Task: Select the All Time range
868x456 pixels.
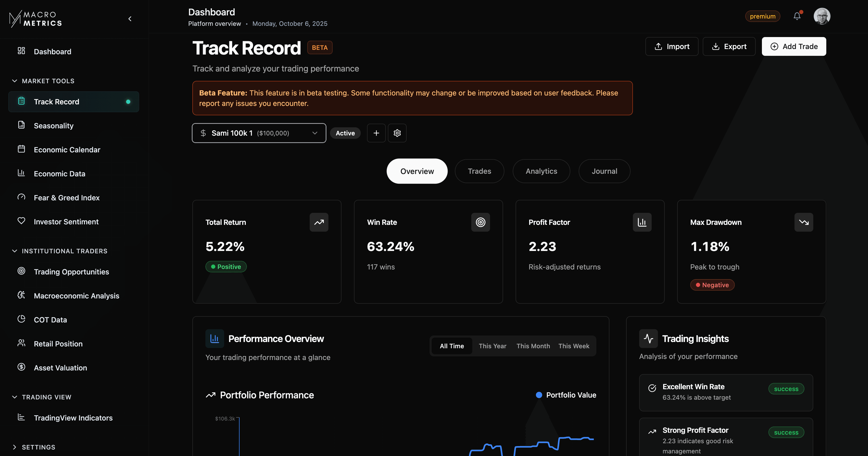Action: (451, 346)
